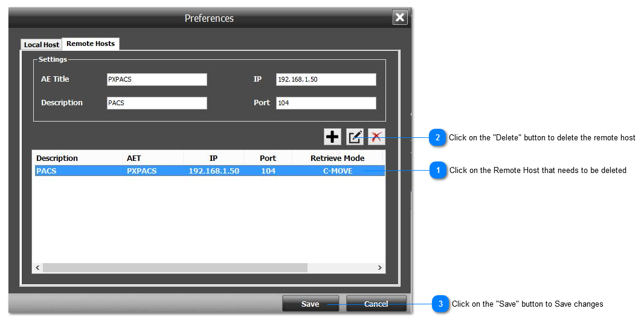Click the Edit remote host pencil icon
Viewport: 644px width, 320px height.
[x=355, y=137]
